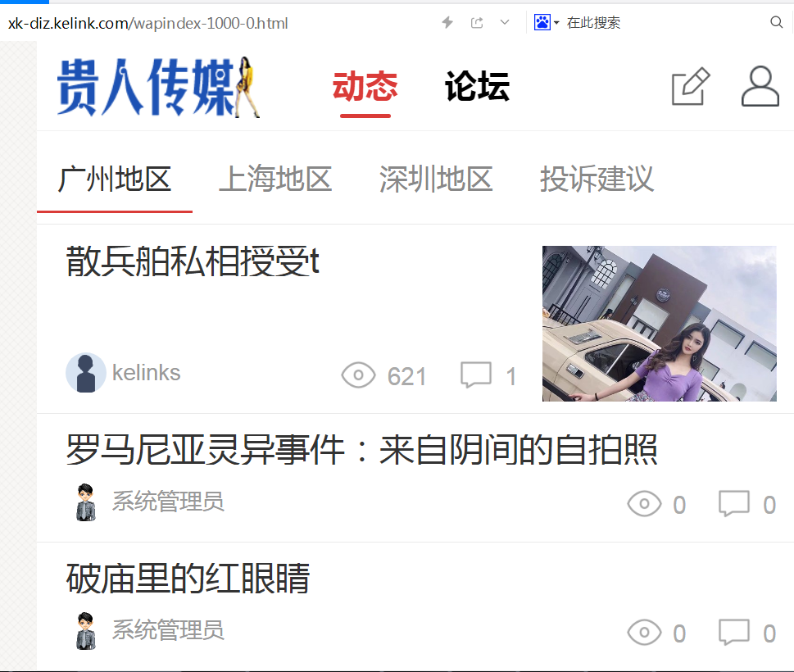
Task: Select the 动态 tab
Action: (365, 86)
